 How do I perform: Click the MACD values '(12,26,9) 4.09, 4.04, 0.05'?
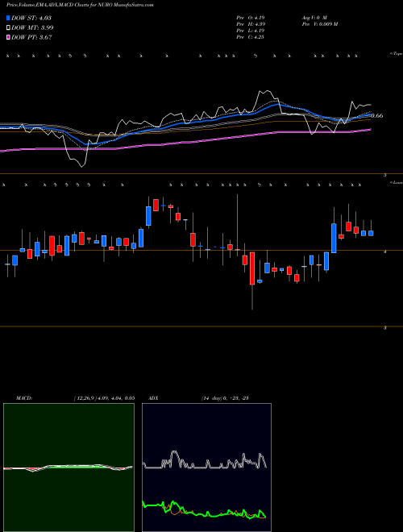pos(104,397)
